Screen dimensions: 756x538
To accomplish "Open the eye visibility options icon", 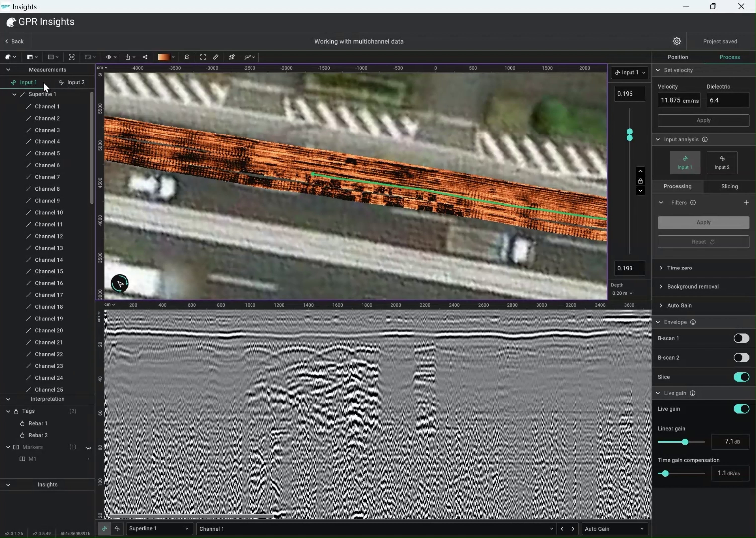I will coord(109,57).
